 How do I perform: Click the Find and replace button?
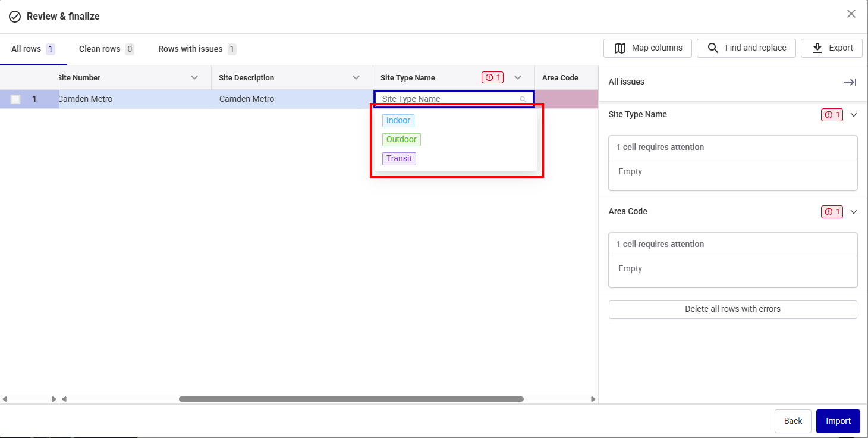point(747,48)
